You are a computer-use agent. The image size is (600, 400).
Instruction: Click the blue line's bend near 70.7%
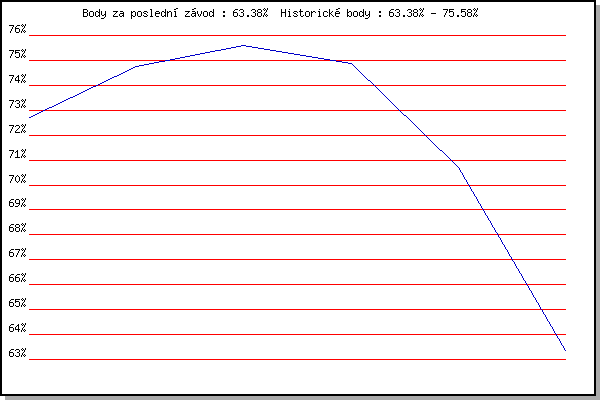tap(458, 167)
